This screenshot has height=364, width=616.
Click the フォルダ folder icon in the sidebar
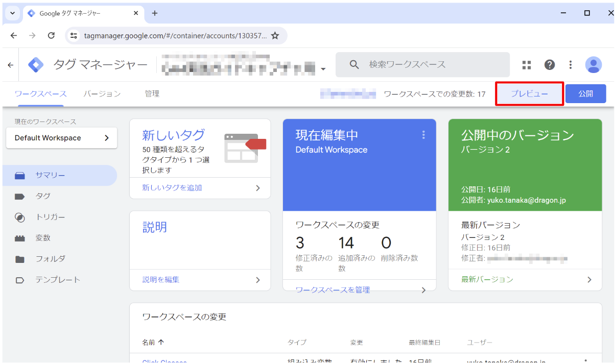pos(20,259)
